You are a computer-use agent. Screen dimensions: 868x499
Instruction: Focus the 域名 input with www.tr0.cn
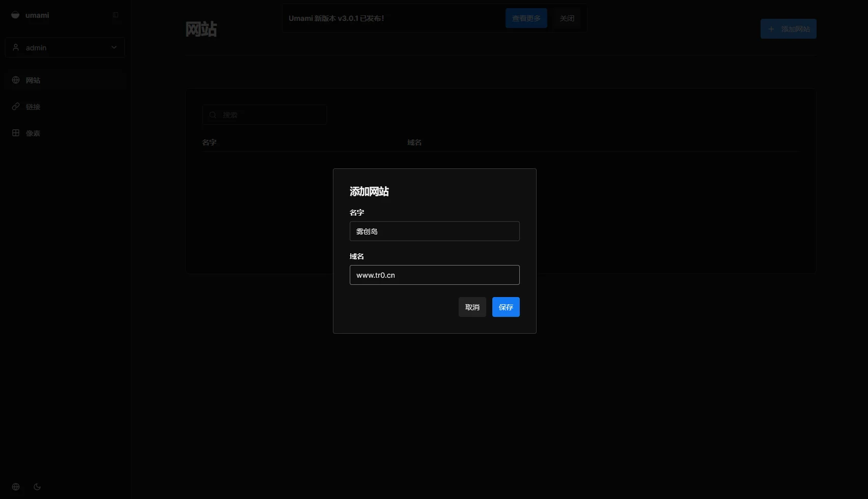(434, 275)
